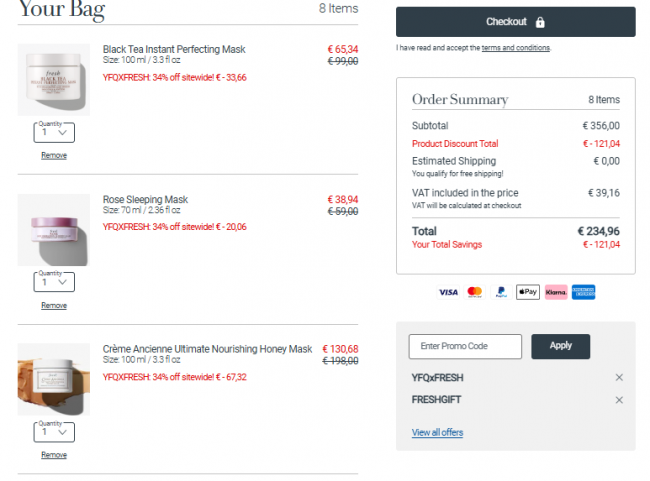Remove the YFQxFRESH promo code
Screen dimensions: 650x481
(619, 377)
